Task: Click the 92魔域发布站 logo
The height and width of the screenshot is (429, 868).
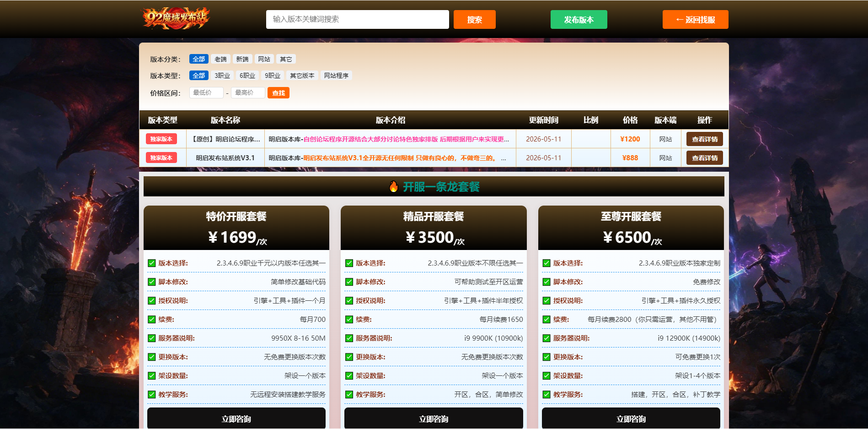Action: (176, 19)
